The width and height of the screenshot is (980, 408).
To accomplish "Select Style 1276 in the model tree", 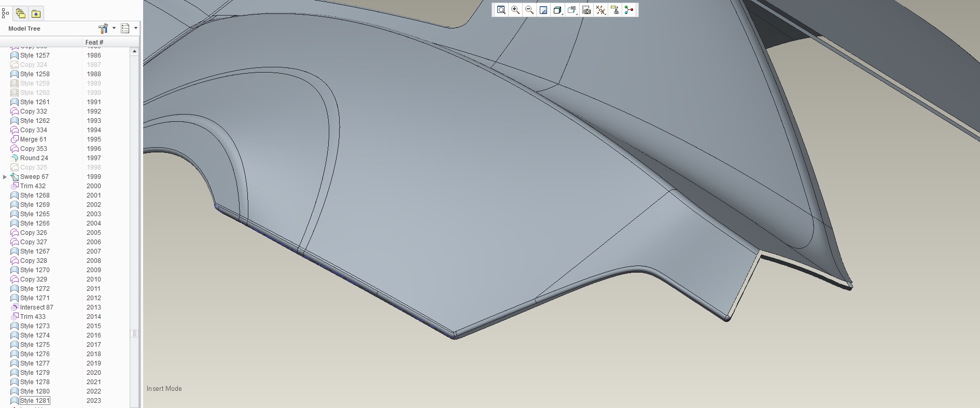I will click(x=35, y=354).
